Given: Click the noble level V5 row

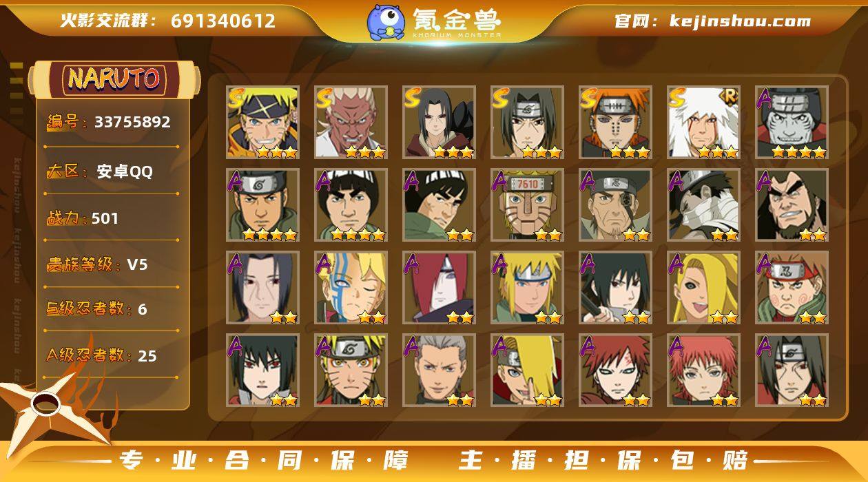Looking at the screenshot, I should (x=113, y=264).
